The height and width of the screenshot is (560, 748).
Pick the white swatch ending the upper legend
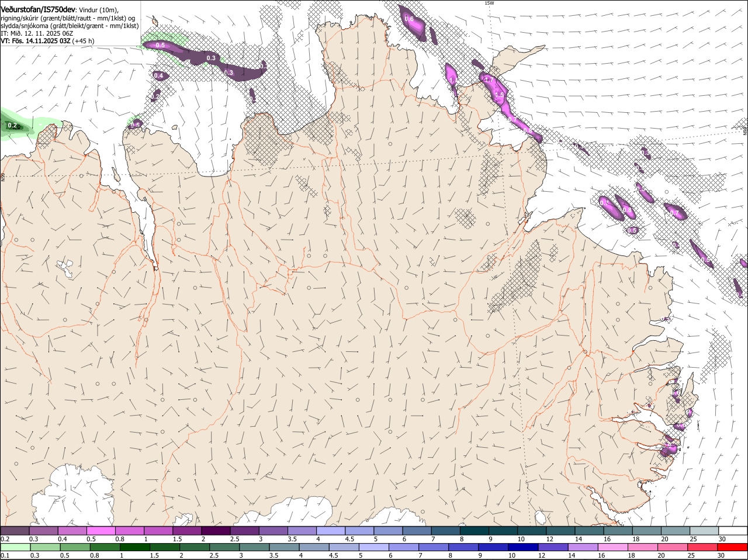click(x=733, y=531)
